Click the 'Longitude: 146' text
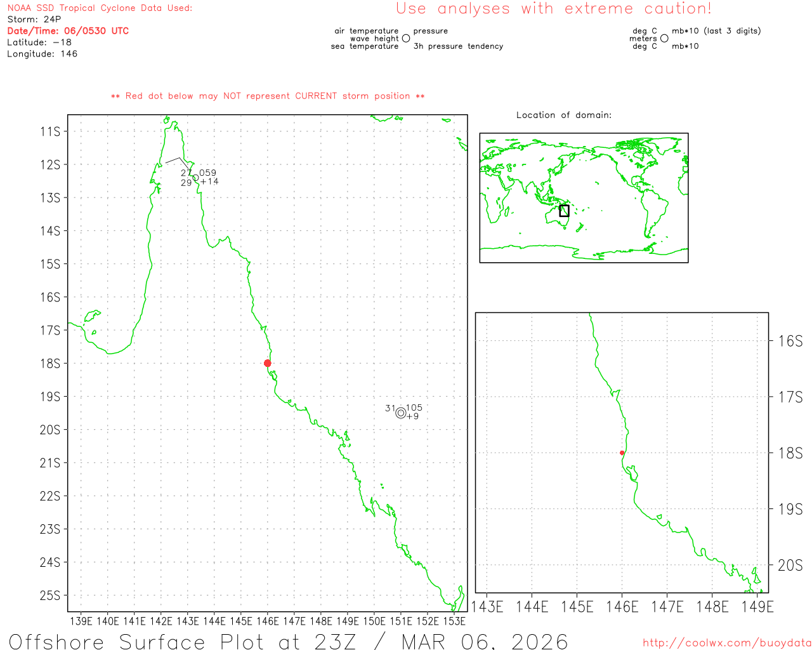 click(x=42, y=54)
